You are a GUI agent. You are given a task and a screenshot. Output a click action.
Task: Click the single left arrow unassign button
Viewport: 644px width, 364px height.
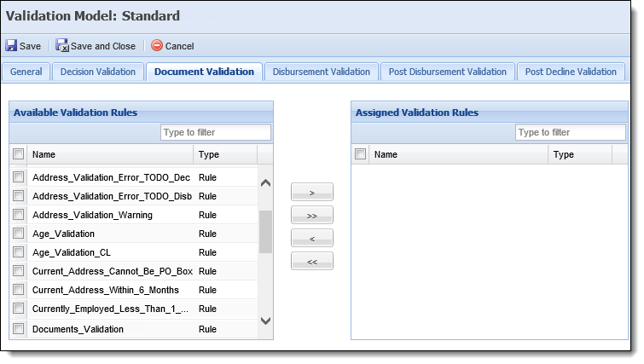[x=312, y=238]
